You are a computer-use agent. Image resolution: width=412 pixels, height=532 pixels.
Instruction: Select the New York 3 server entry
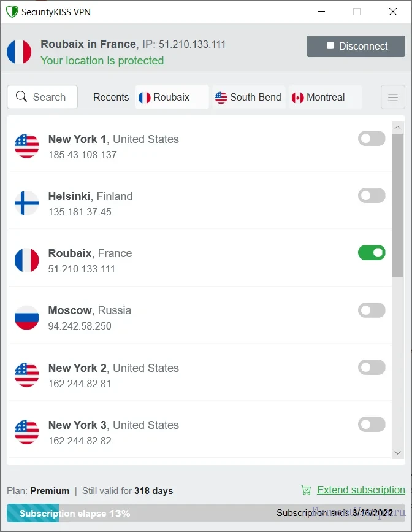point(184,432)
